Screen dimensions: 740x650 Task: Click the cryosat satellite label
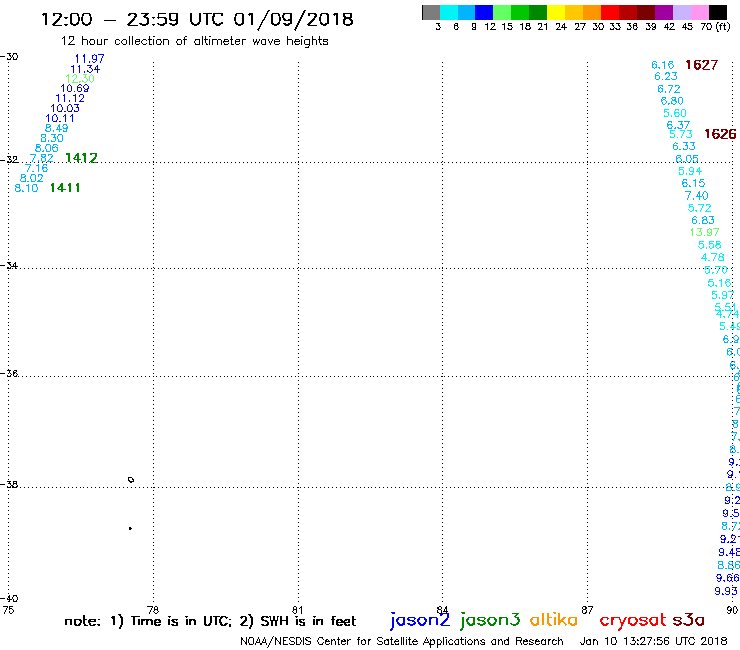[633, 621]
